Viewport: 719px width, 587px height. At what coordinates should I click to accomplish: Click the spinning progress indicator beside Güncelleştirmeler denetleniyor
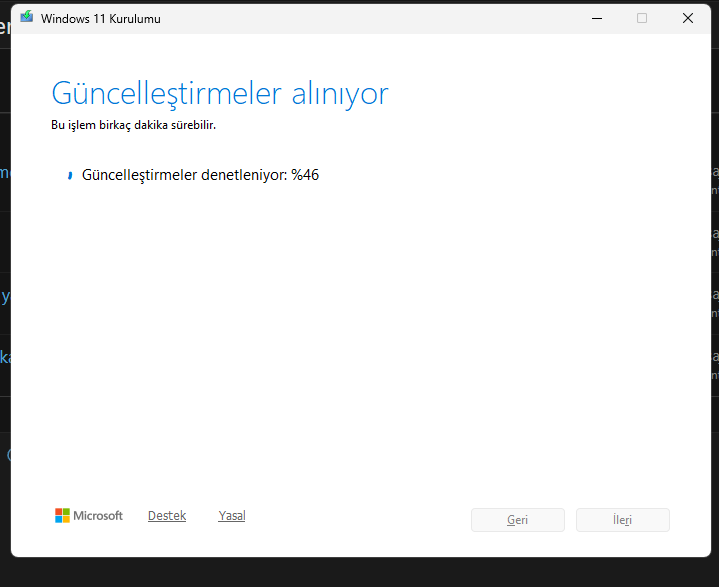coord(70,175)
